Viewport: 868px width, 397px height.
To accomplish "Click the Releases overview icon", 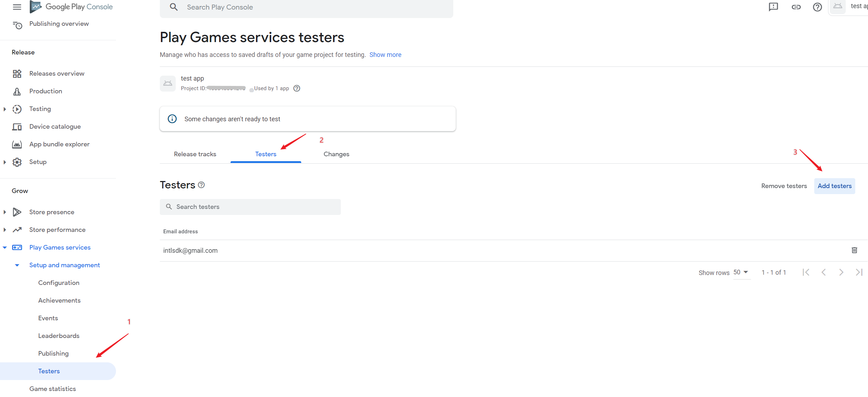I will point(17,73).
